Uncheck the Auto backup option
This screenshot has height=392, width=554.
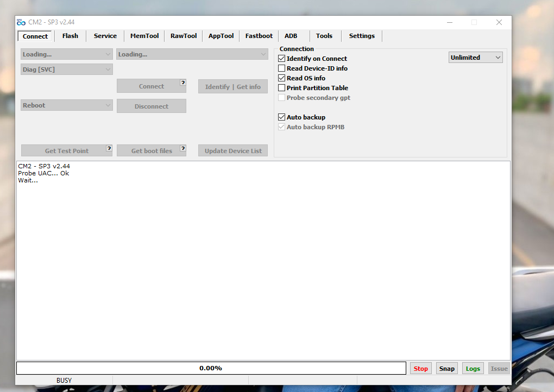pyautogui.click(x=282, y=117)
